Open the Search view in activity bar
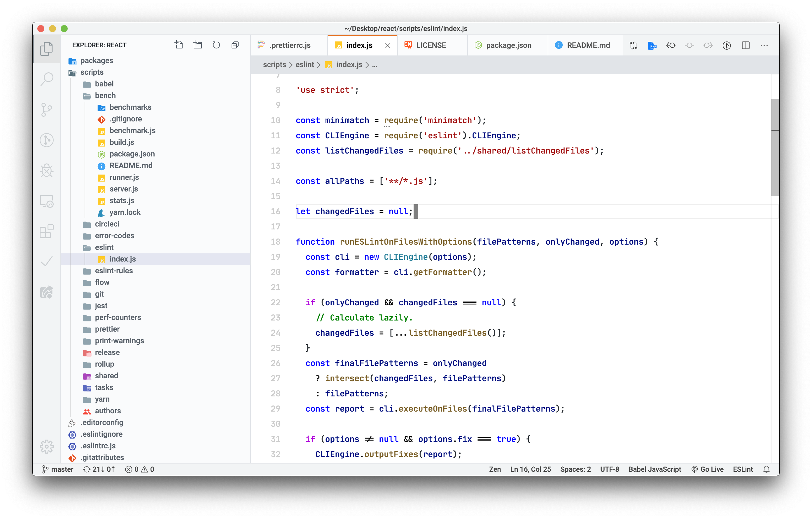The width and height of the screenshot is (812, 519). (x=47, y=79)
